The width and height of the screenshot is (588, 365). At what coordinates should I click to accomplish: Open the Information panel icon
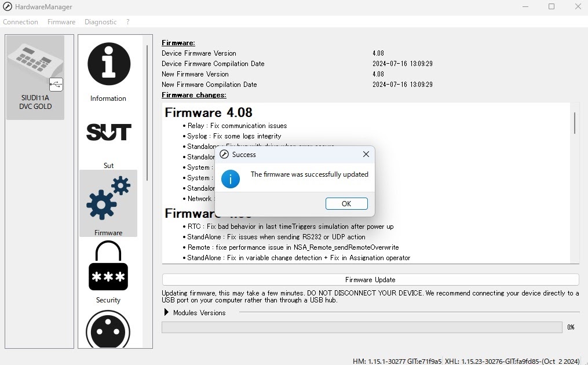click(x=108, y=65)
